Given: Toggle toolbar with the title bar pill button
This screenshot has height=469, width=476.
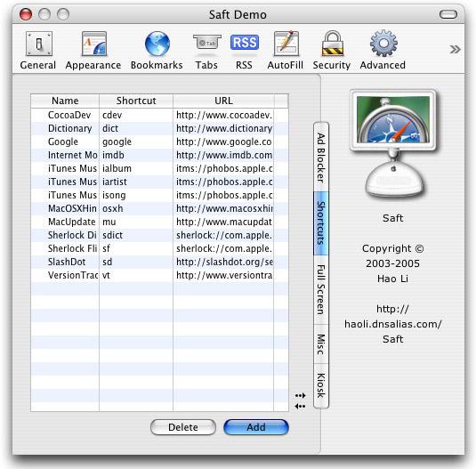Looking at the screenshot, I should point(448,14).
